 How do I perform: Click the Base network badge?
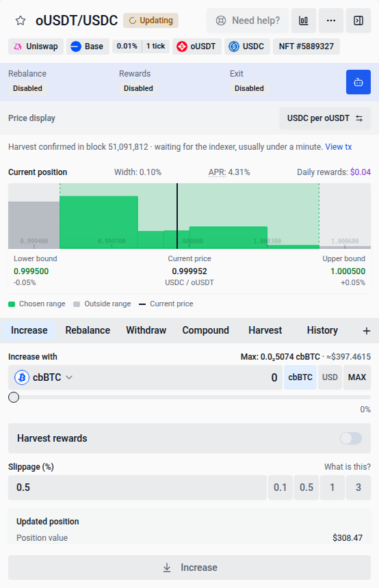88,46
